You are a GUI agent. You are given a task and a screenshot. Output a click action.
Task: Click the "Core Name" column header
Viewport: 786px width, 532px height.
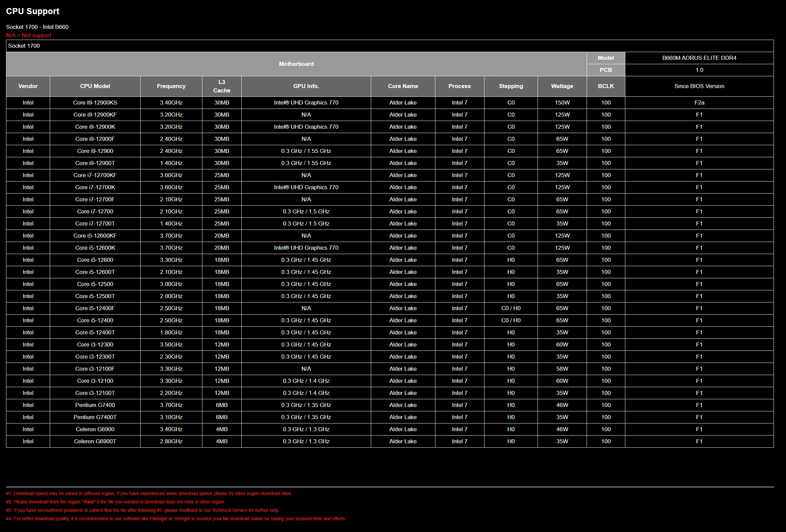403,86
